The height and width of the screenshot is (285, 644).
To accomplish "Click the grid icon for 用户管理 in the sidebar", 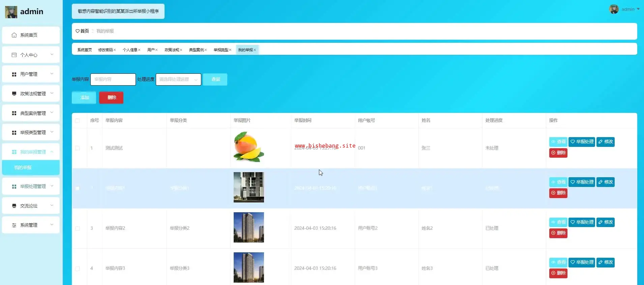I will [x=14, y=74].
